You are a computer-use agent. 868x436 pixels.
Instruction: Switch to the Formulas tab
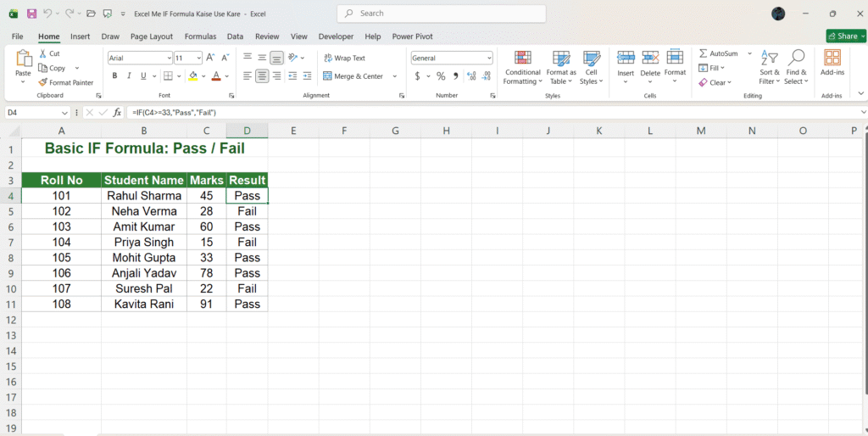pyautogui.click(x=200, y=36)
